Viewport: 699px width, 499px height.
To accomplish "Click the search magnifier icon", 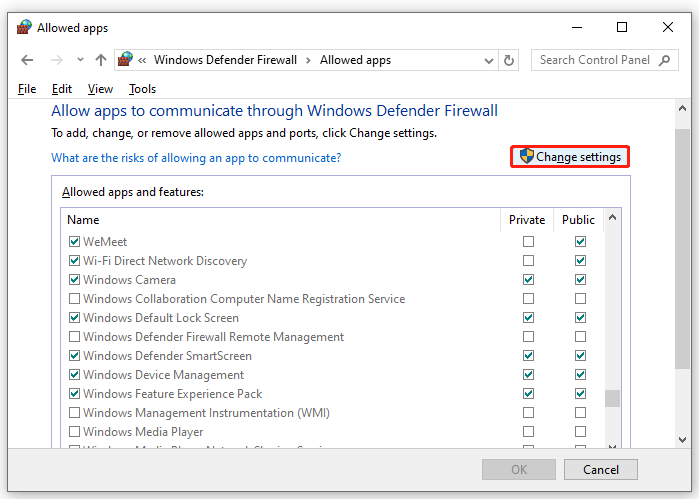I will 664,60.
